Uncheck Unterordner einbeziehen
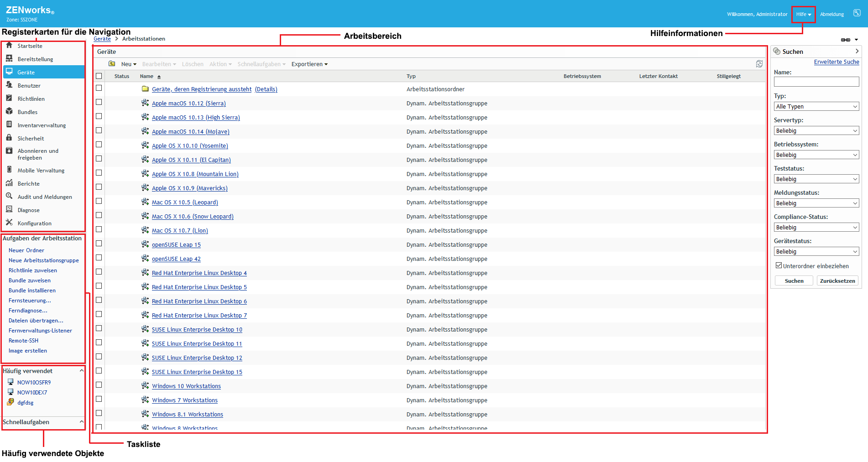The width and height of the screenshot is (868, 462). tap(779, 265)
